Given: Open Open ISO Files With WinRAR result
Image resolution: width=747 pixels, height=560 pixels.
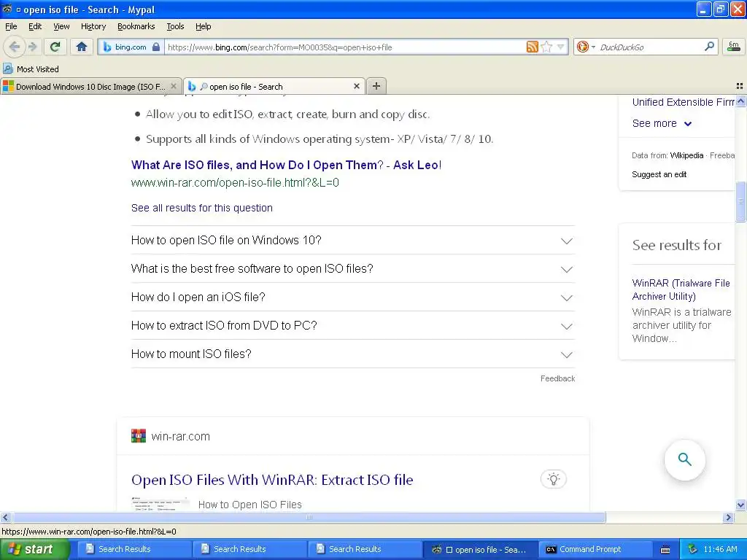Looking at the screenshot, I should click(x=272, y=480).
